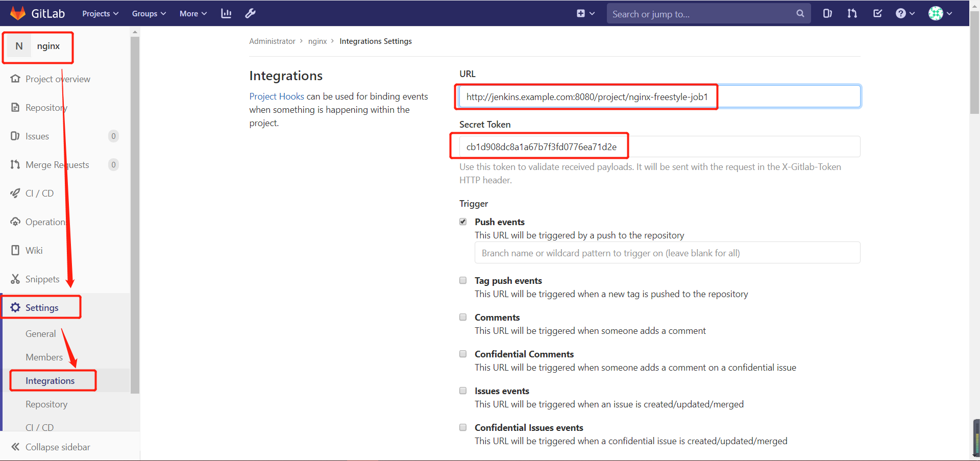980x461 pixels.
Task: Open the Snippets sidebar item
Action: [42, 279]
